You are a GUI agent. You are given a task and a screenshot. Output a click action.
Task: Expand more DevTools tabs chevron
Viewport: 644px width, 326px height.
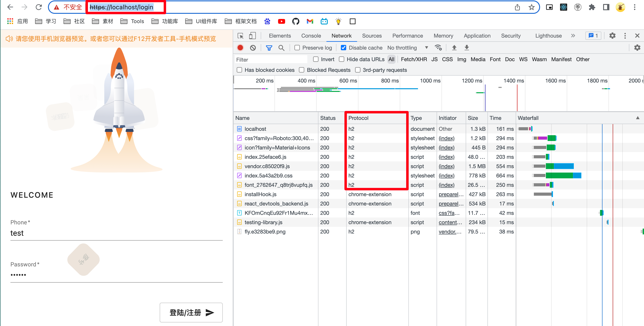tap(573, 36)
